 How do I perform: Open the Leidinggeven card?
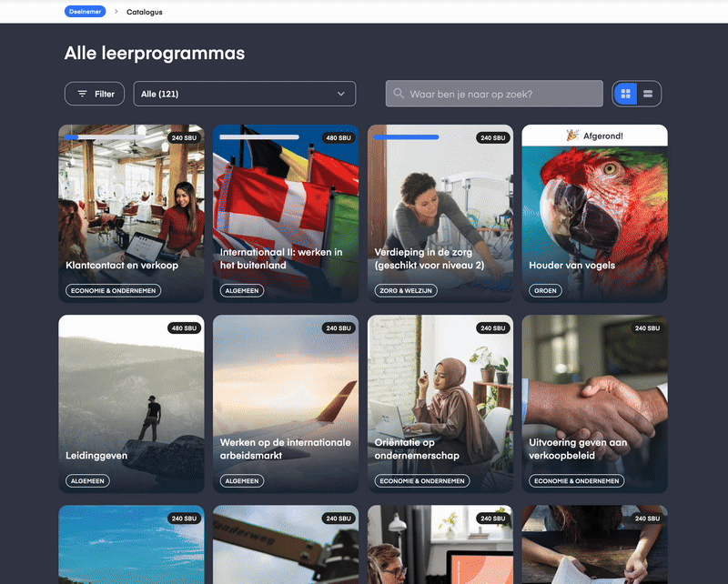131,404
